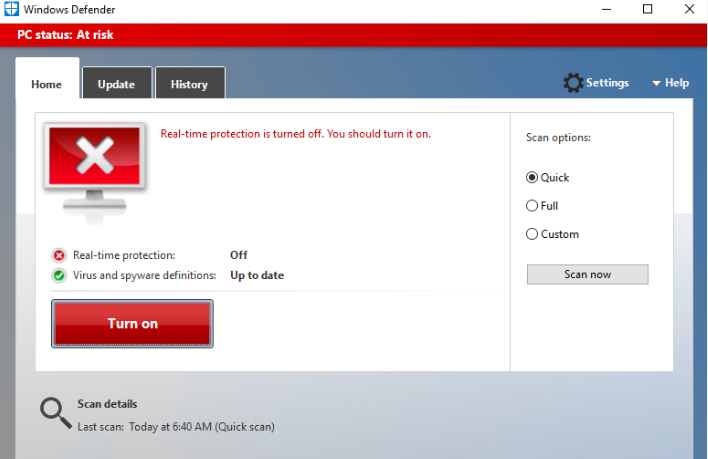Expand the Help dropdown arrow
Image resolution: width=708 pixels, height=459 pixels.
657,83
